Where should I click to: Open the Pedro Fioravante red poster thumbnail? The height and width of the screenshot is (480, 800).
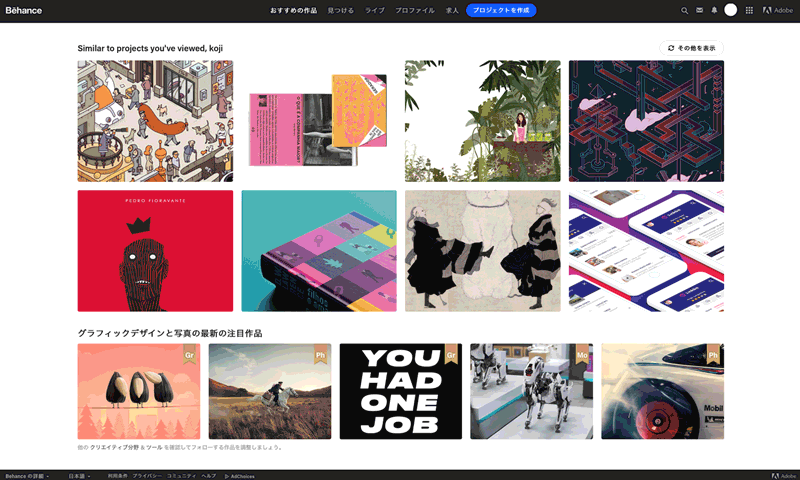[x=155, y=251]
